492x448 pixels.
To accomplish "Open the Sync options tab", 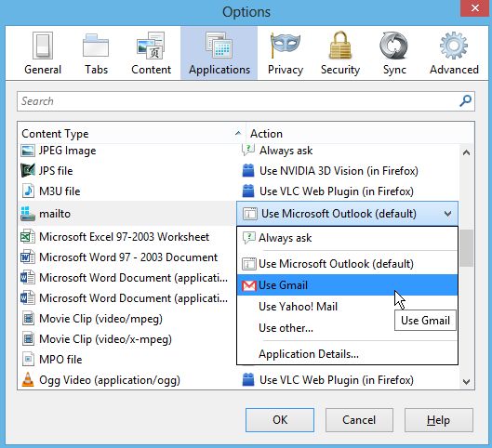I will point(394,53).
